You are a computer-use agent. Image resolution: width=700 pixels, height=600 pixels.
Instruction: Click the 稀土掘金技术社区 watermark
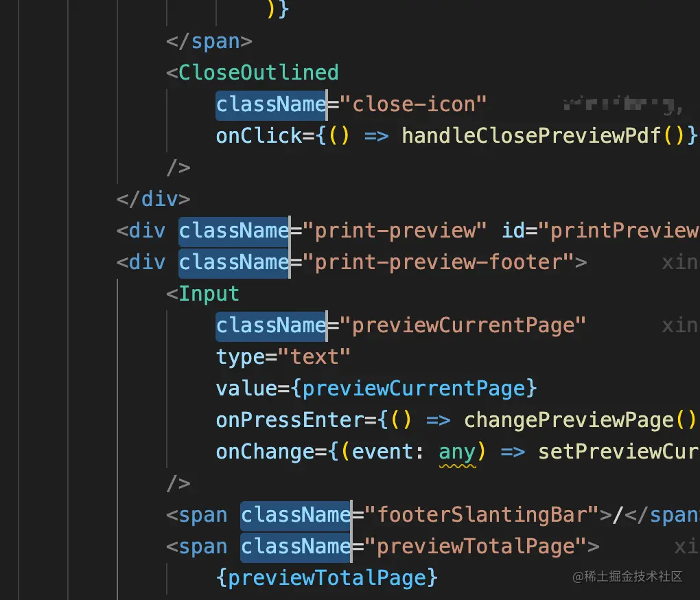(627, 577)
